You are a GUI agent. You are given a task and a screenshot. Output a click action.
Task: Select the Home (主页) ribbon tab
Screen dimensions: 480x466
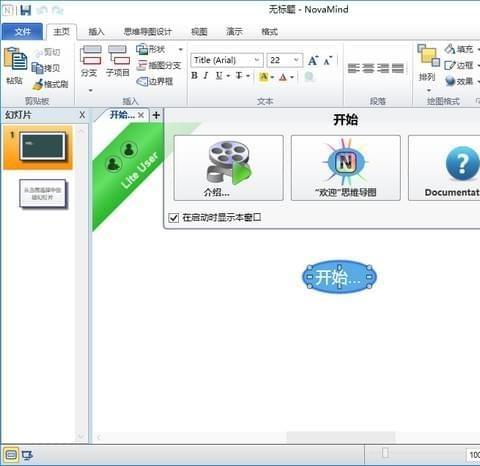pyautogui.click(x=62, y=32)
